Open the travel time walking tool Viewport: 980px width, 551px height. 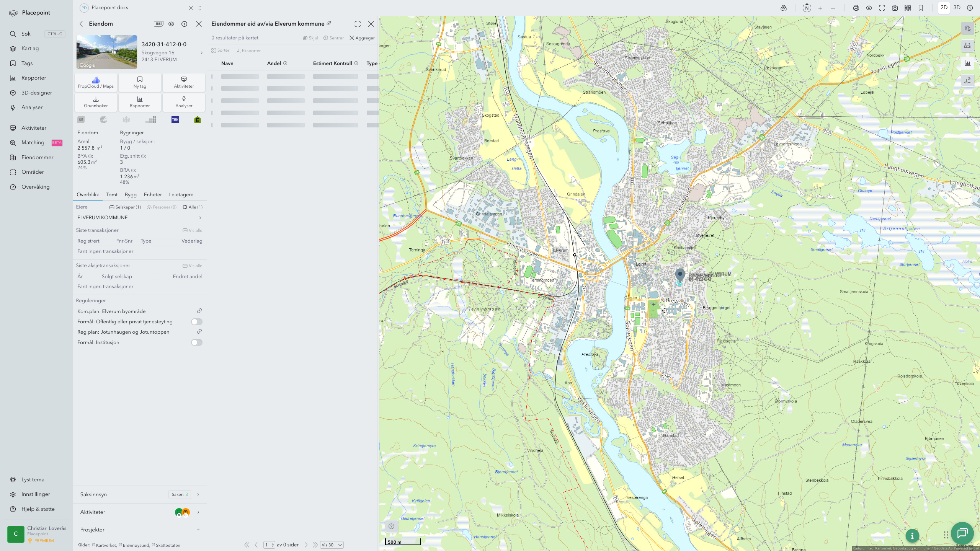point(967,80)
